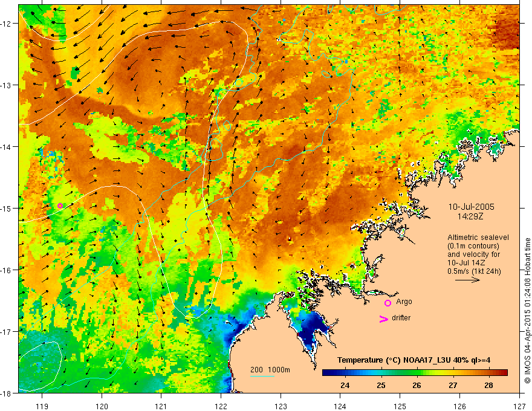Screen dimensions: 532x411
Task: Click the IMOS copyright timestamp text
Action: click(x=527, y=311)
